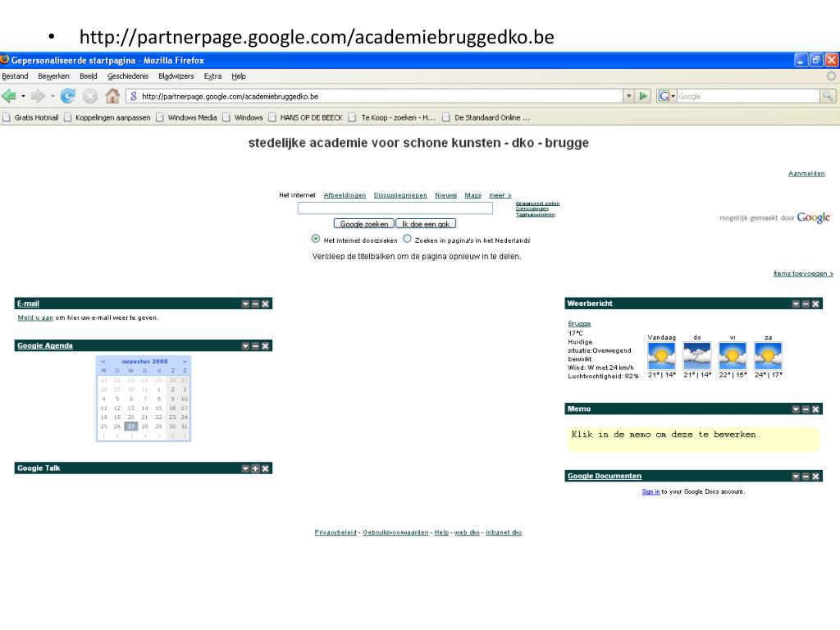Image resolution: width=840 pixels, height=630 pixels.
Task: Open the 'De Standaard Online' bookmark
Action: click(x=486, y=118)
